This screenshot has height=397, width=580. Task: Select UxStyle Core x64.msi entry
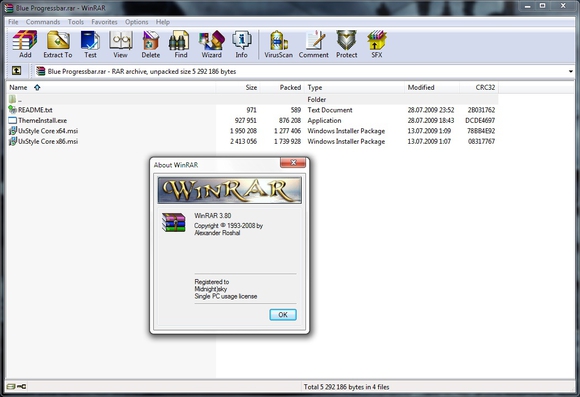pyautogui.click(x=48, y=131)
